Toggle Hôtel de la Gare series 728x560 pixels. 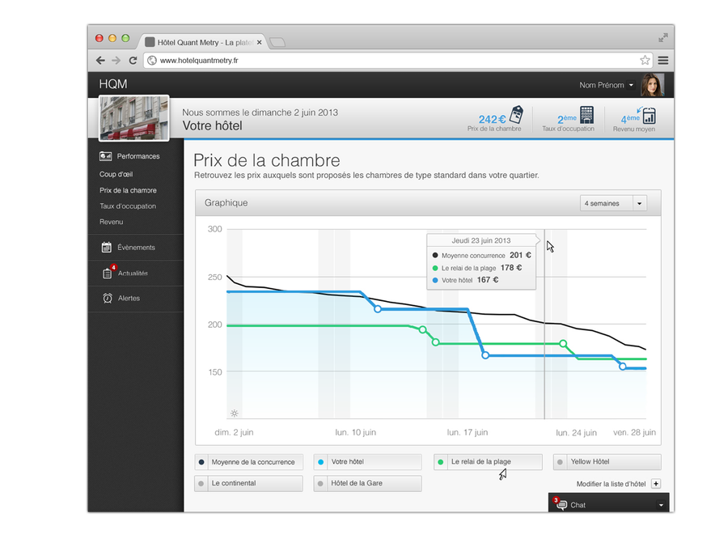(367, 483)
